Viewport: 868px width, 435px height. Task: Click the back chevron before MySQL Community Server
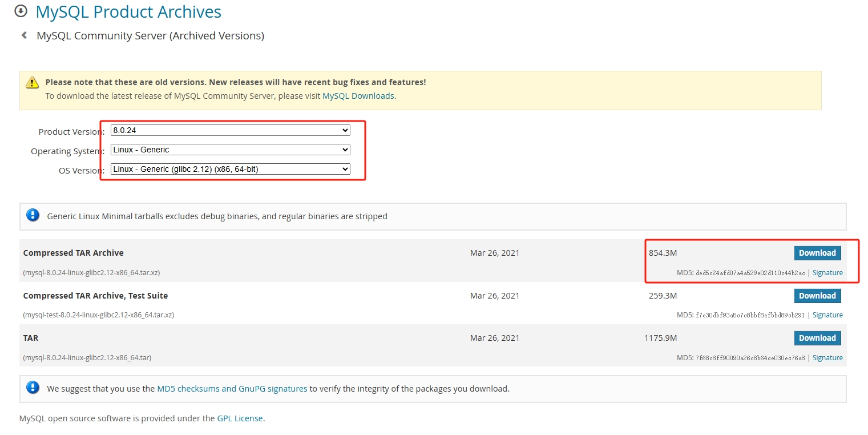pos(24,35)
